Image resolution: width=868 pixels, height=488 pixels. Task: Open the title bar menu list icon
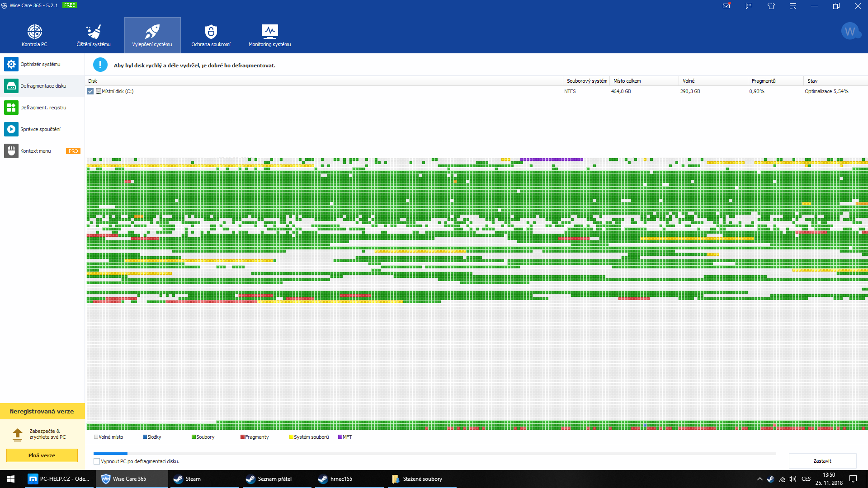point(793,6)
